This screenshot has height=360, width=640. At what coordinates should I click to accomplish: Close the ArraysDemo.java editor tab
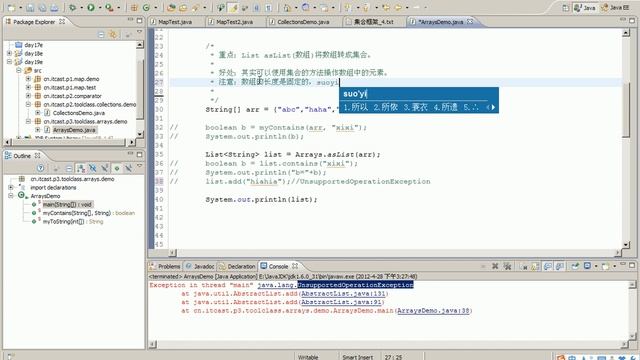coord(470,21)
